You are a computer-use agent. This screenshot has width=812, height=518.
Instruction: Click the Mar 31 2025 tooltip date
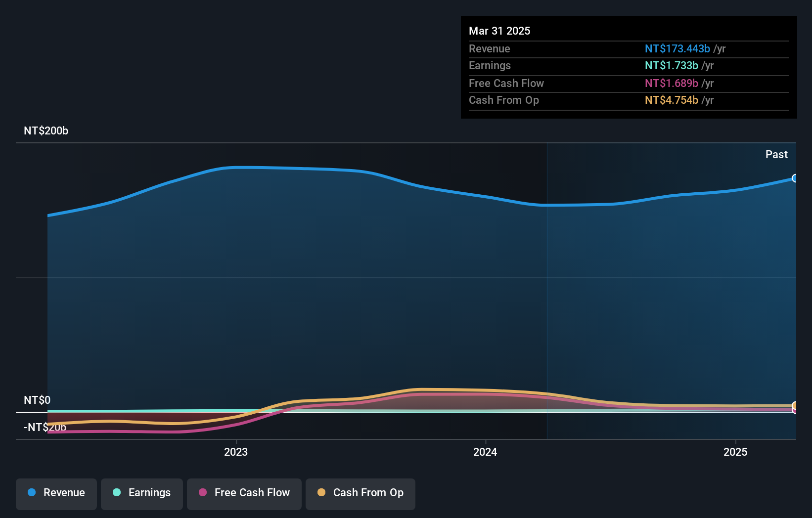coord(499,31)
